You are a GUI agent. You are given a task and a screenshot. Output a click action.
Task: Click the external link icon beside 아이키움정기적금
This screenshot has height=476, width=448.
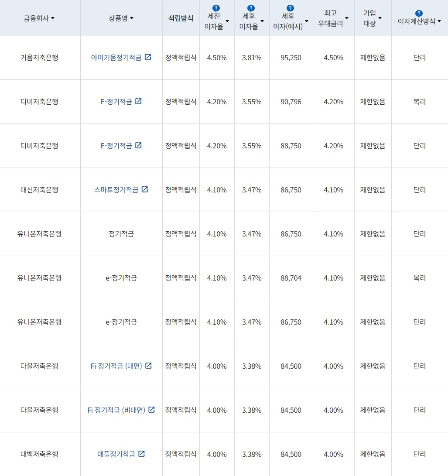(x=148, y=56)
